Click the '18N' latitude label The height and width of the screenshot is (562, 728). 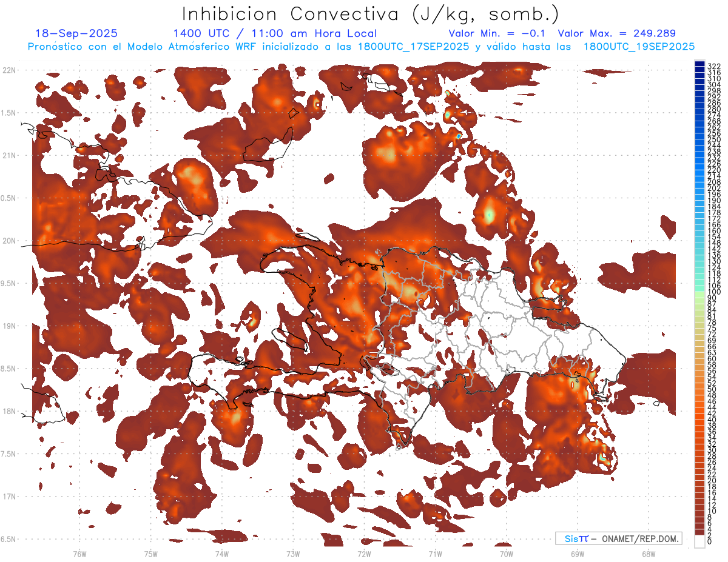click(x=8, y=412)
